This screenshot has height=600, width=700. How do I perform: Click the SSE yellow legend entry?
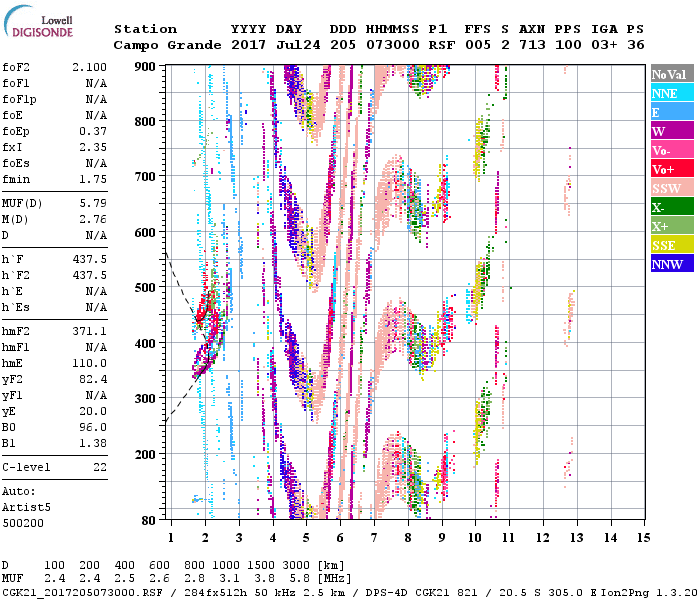click(671, 245)
